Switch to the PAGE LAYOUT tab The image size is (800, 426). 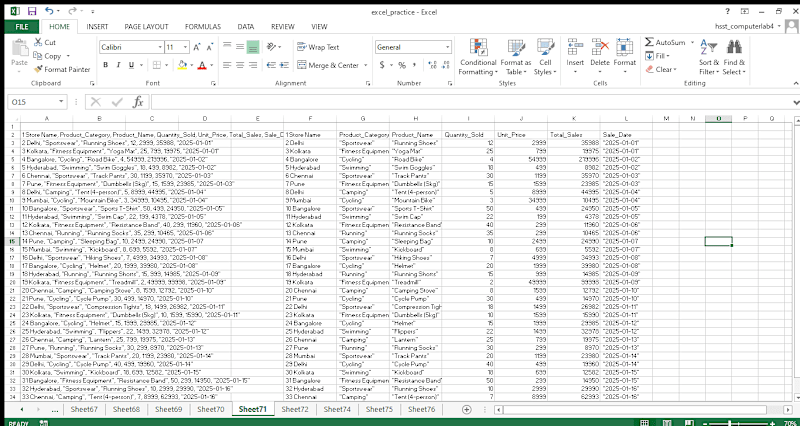[146, 27]
